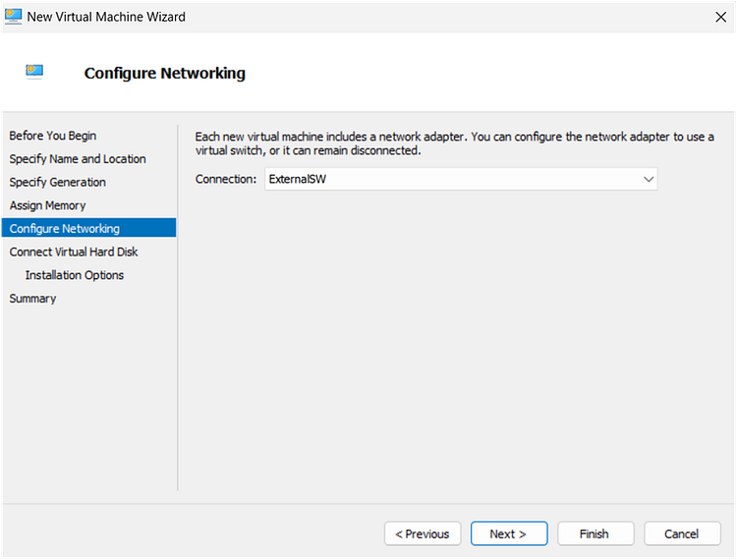Cancel the virtual machine wizard
The width and height of the screenshot is (737, 560).
[x=682, y=533]
